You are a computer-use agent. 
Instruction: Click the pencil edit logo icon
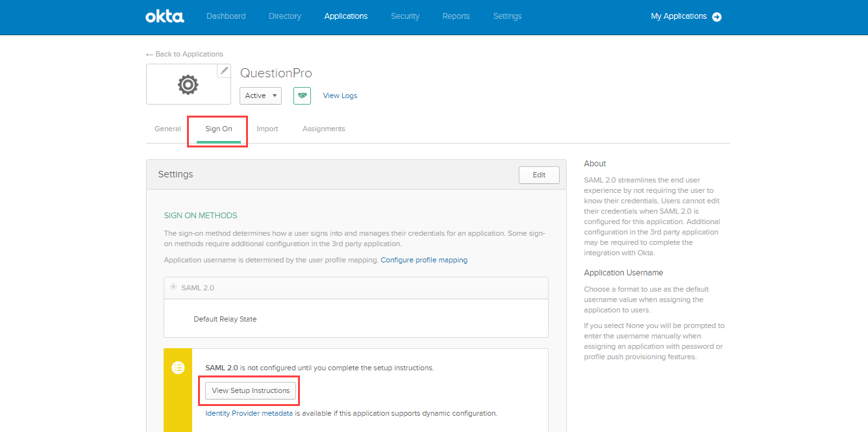pos(224,71)
